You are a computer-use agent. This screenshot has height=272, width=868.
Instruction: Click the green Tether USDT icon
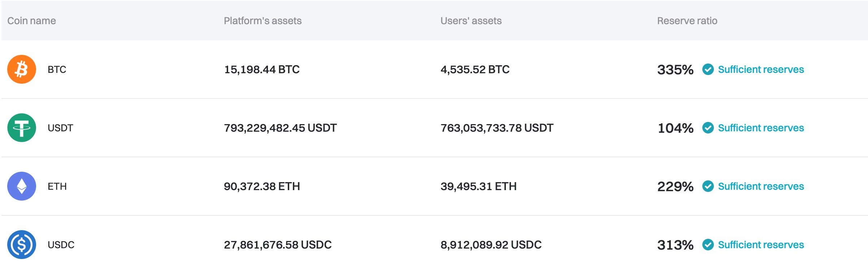(22, 128)
